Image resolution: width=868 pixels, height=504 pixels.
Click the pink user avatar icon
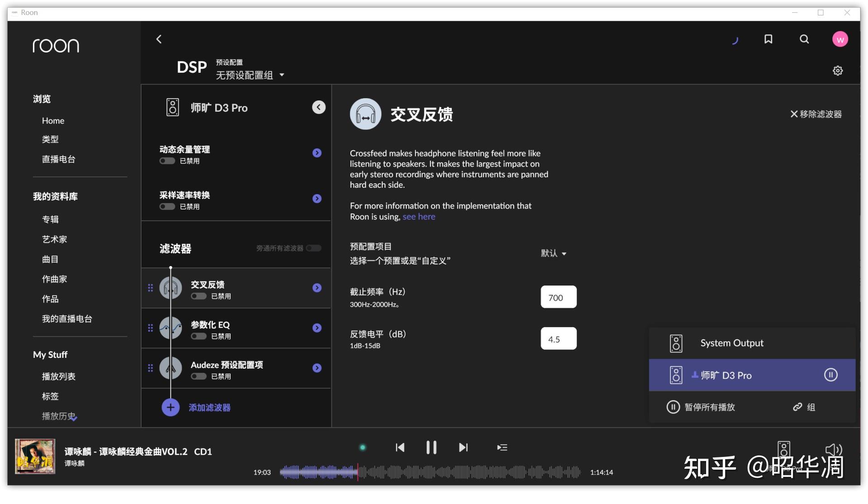tap(840, 39)
